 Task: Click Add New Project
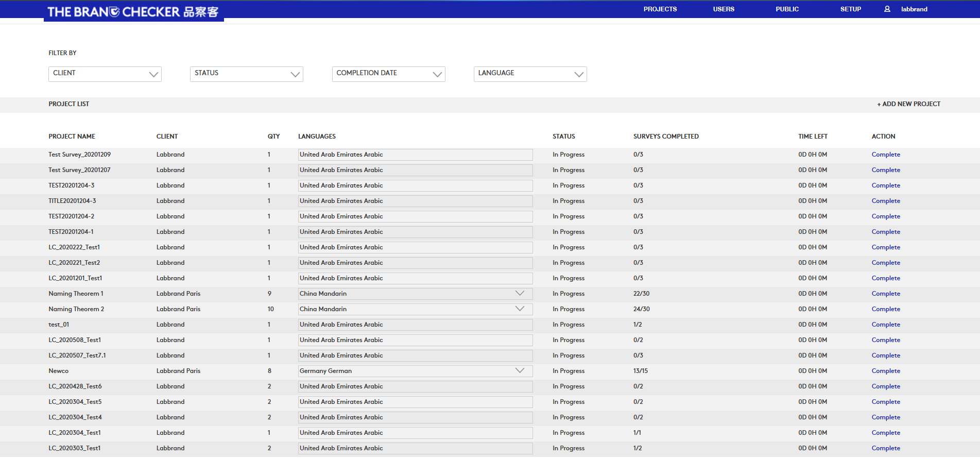click(x=908, y=104)
